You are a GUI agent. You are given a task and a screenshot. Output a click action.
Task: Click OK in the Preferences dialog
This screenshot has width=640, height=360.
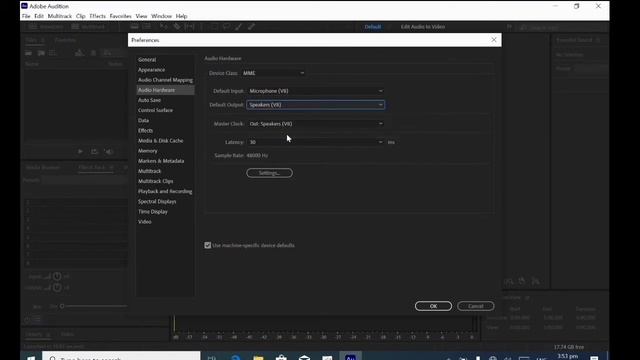[433, 306]
